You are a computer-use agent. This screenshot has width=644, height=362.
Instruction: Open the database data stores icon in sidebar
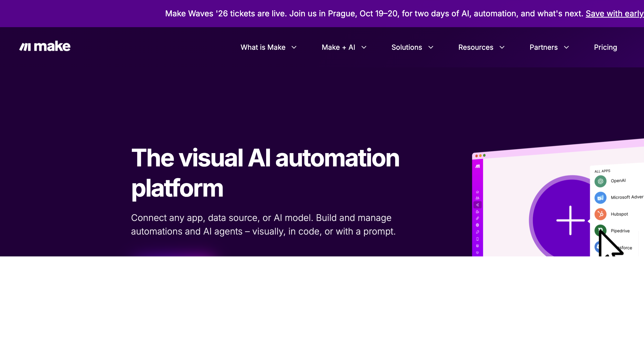point(477,246)
